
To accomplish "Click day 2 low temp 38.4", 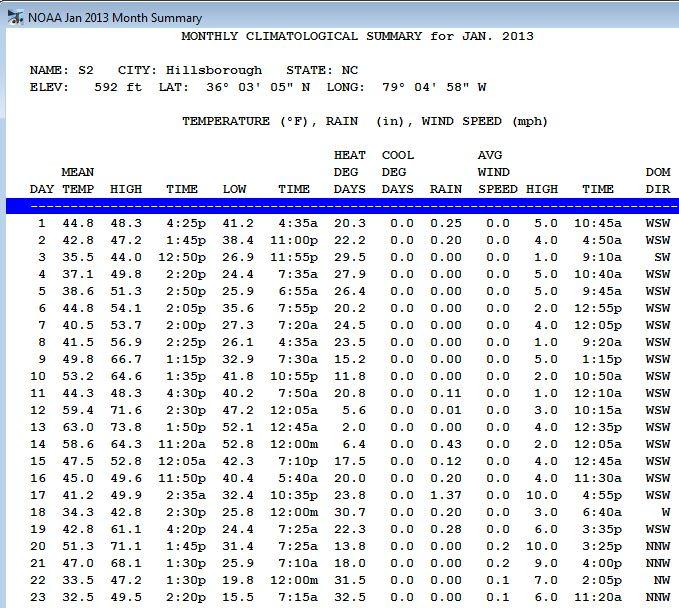I will pos(238,240).
